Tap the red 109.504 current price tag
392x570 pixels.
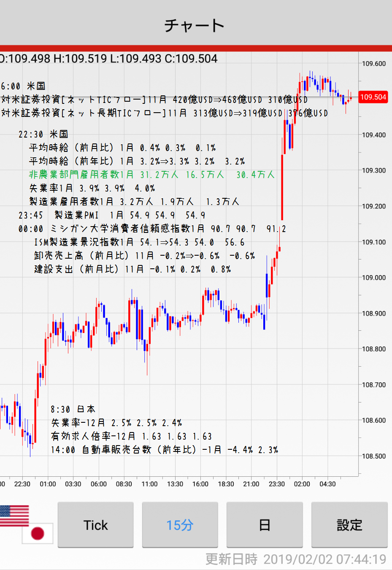[373, 97]
